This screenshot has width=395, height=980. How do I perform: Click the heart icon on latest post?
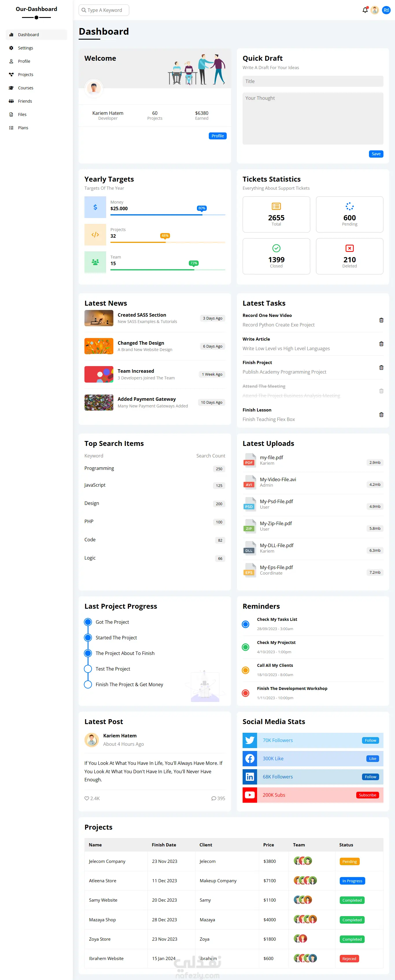pos(87,798)
